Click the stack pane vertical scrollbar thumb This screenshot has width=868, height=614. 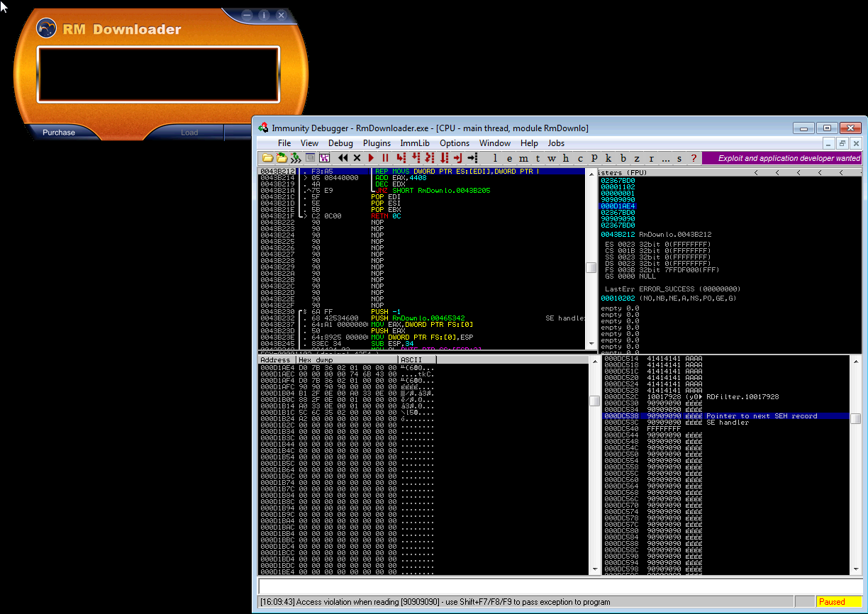click(856, 418)
